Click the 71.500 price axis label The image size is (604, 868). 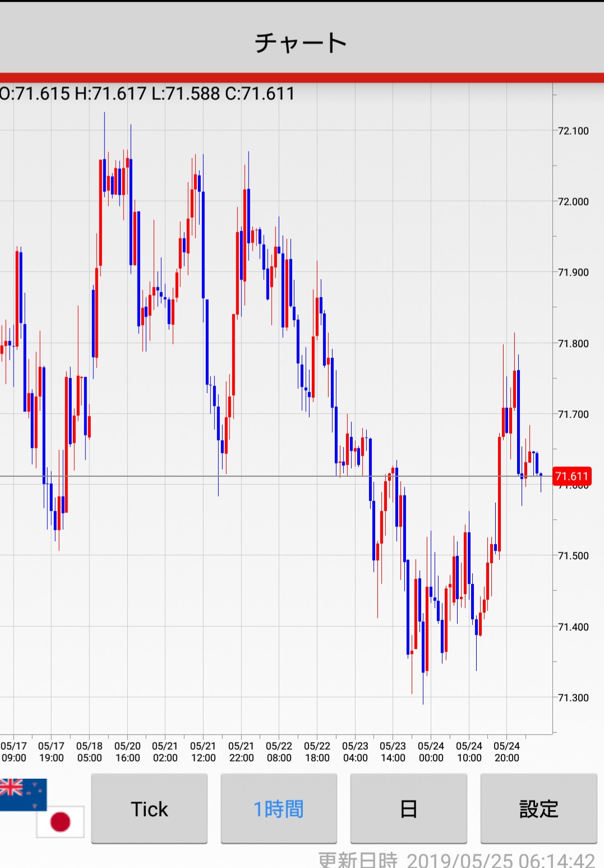pyautogui.click(x=573, y=555)
